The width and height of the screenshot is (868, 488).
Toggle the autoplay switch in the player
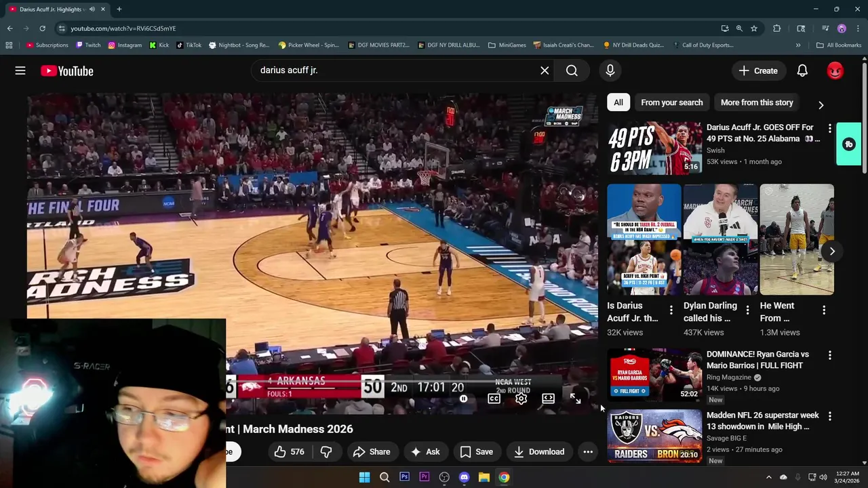(x=463, y=399)
